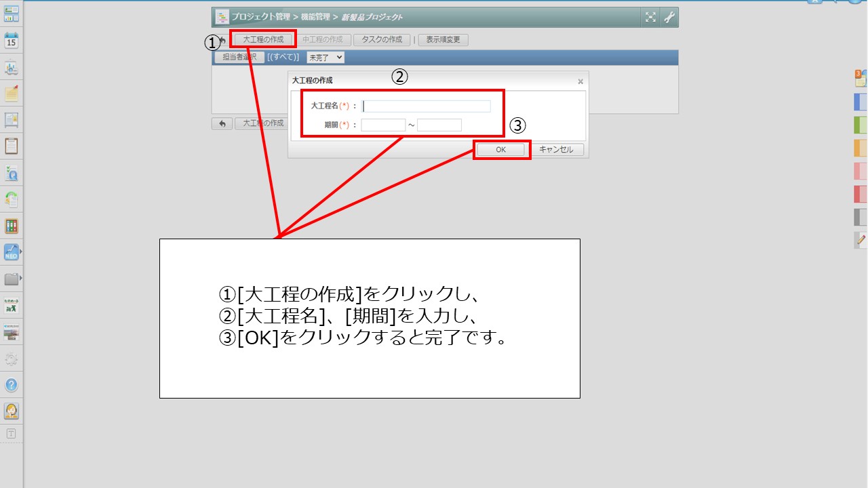Viewport: 868px width, 488px height.
Task: Select the blue sticky tab on right edge
Action: (861, 102)
